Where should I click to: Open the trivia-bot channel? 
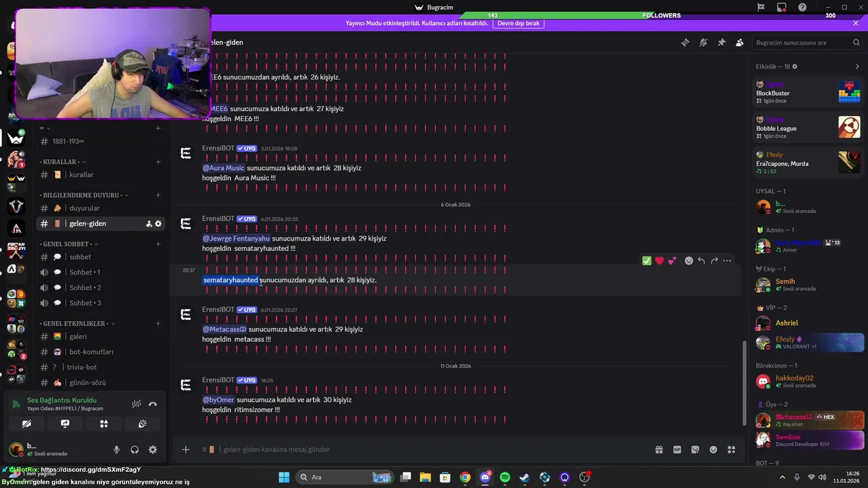[x=100, y=367]
